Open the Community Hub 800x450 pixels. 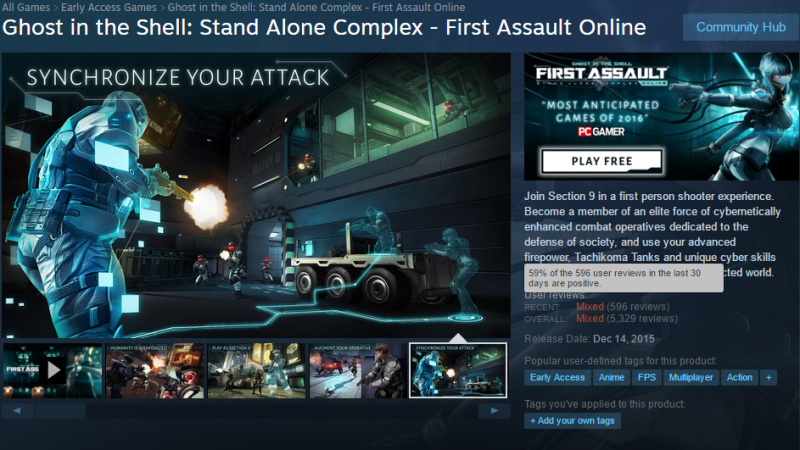click(741, 27)
